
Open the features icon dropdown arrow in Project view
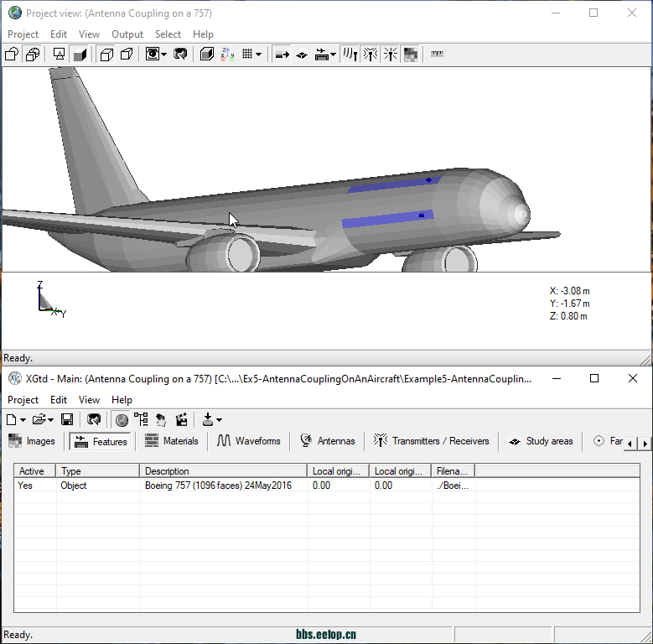tap(333, 55)
